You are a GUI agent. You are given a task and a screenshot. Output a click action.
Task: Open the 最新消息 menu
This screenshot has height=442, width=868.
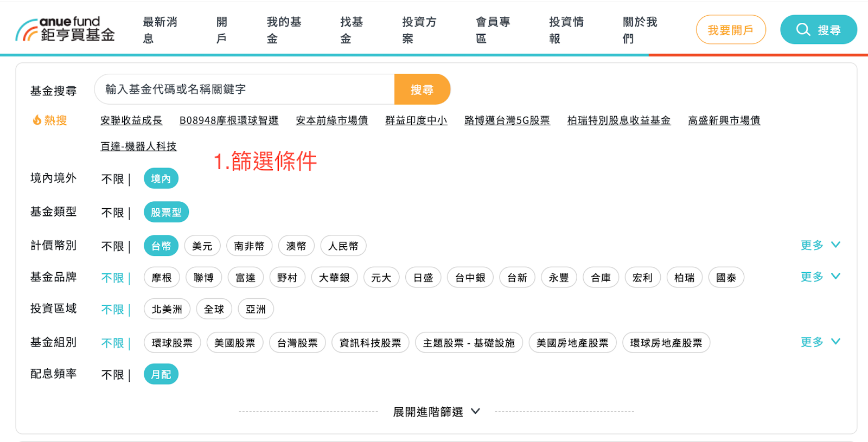coord(160,30)
